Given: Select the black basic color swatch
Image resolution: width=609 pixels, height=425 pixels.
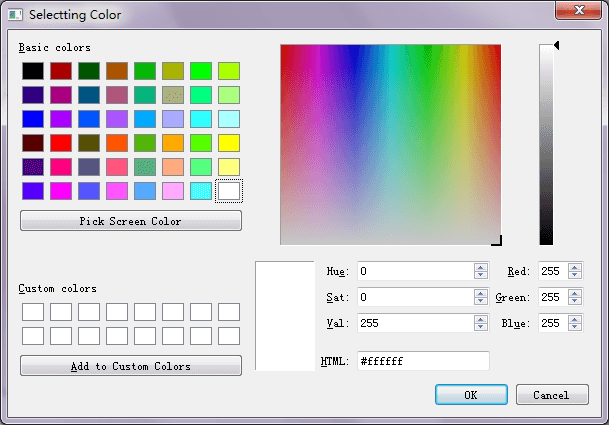Looking at the screenshot, I should coord(33,71).
